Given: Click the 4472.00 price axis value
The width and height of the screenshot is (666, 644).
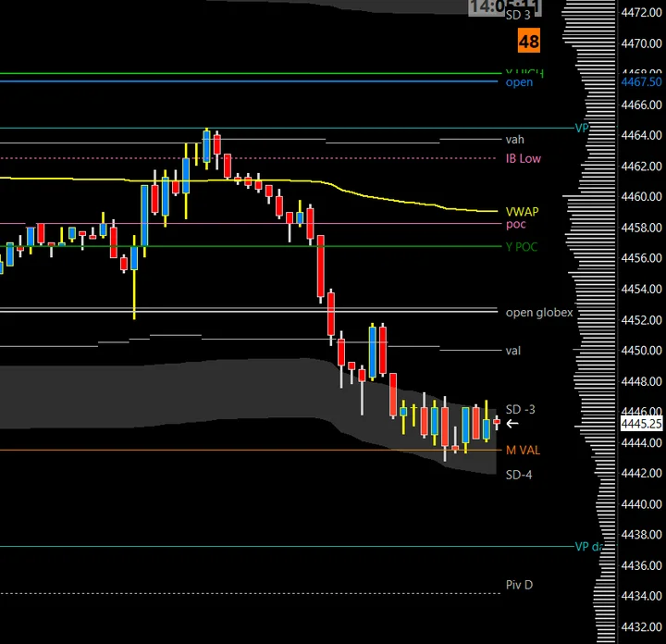Looking at the screenshot, I should 641,13.
